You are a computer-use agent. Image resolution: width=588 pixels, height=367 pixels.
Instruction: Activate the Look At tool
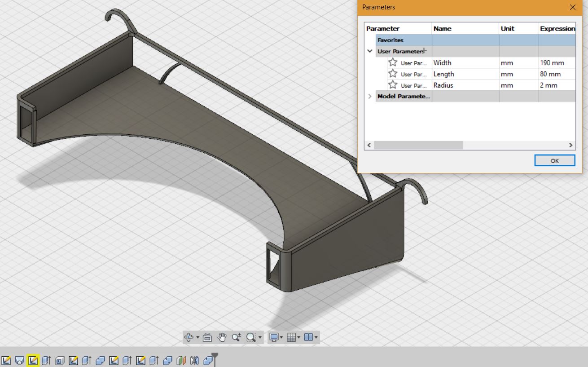tap(207, 337)
